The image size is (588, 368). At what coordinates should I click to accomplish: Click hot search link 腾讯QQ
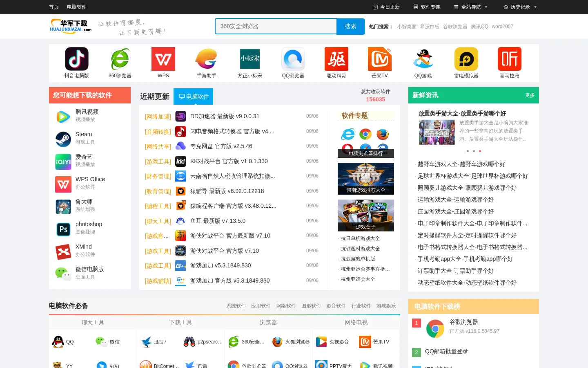click(479, 27)
